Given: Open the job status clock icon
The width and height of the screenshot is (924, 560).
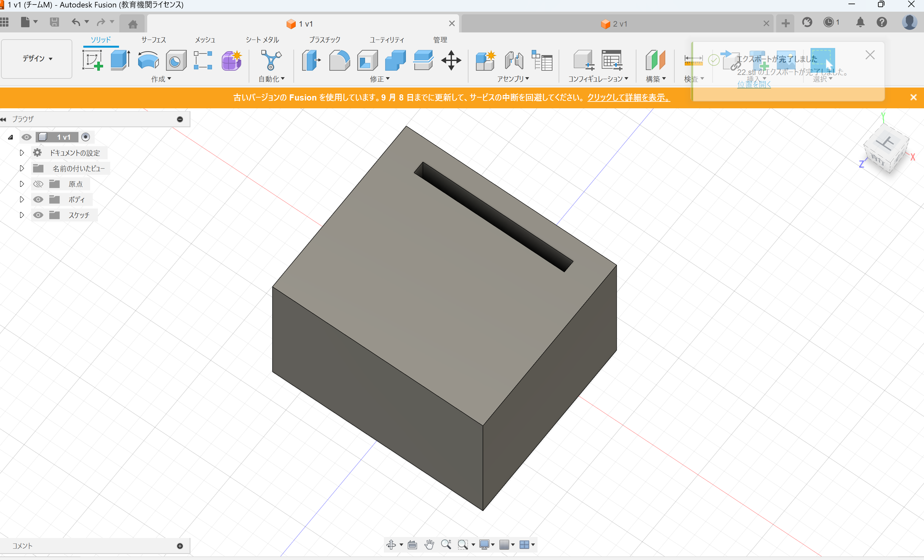Looking at the screenshot, I should tap(828, 22).
